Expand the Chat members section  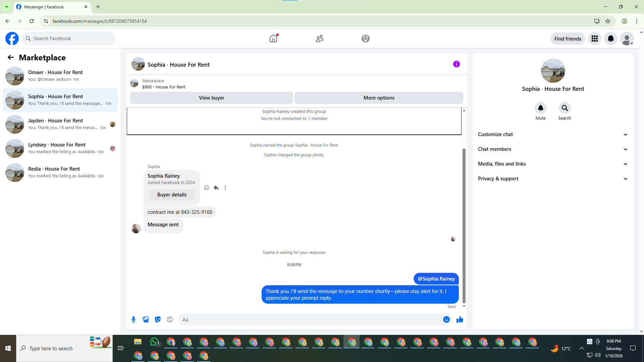tap(552, 149)
